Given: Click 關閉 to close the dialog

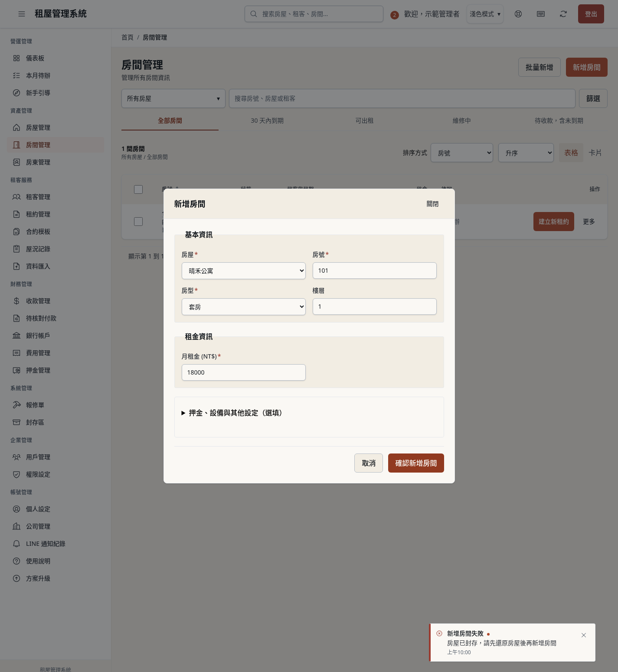Looking at the screenshot, I should 432,204.
